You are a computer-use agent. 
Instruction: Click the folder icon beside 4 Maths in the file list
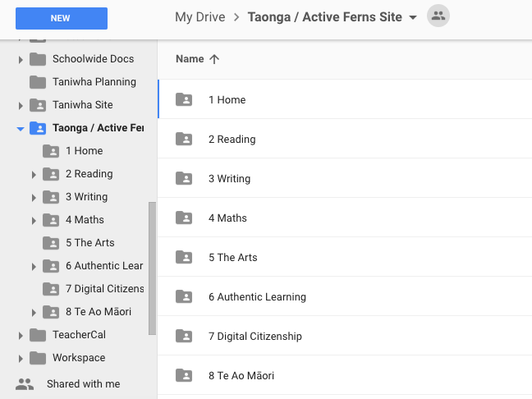[184, 218]
